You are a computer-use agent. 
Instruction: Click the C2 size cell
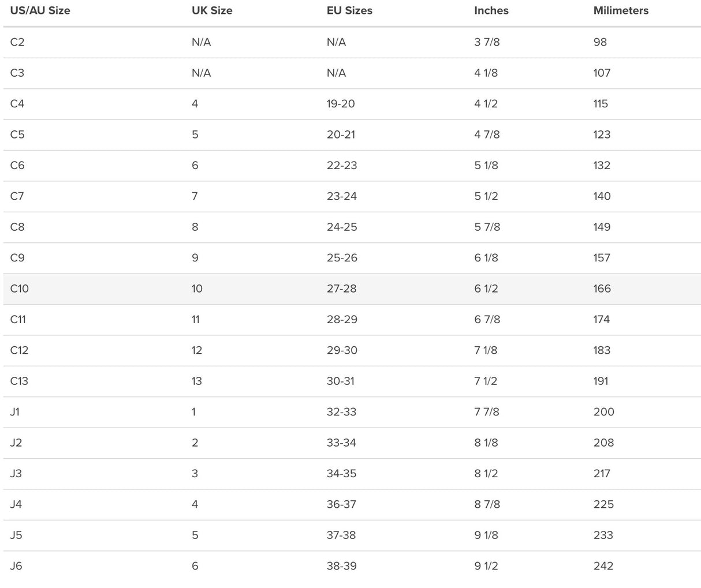[17, 42]
